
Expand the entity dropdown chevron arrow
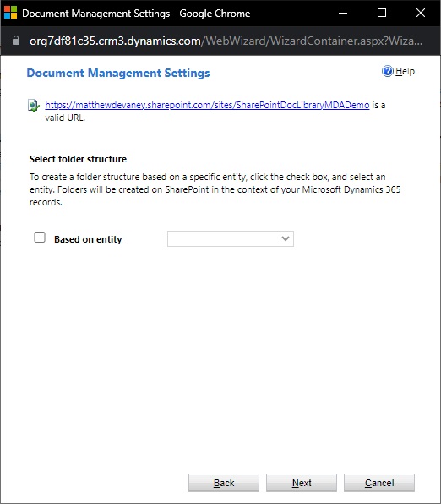(286, 238)
